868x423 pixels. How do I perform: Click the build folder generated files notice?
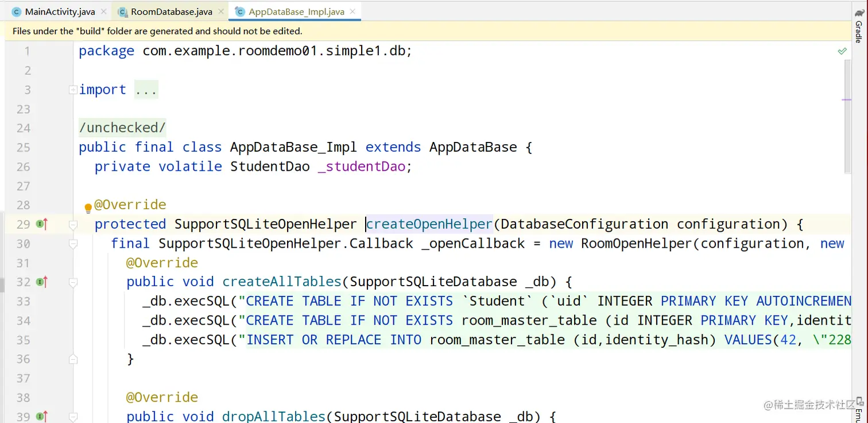[157, 31]
